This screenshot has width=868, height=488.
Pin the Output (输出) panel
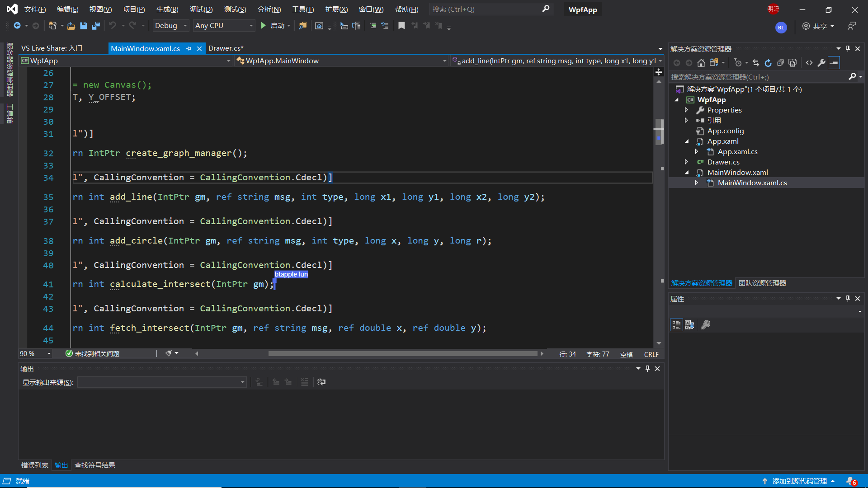647,369
